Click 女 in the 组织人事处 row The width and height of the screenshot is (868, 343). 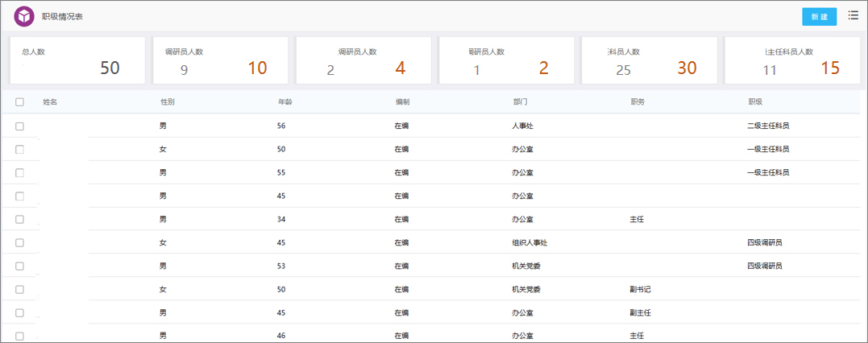coord(163,242)
